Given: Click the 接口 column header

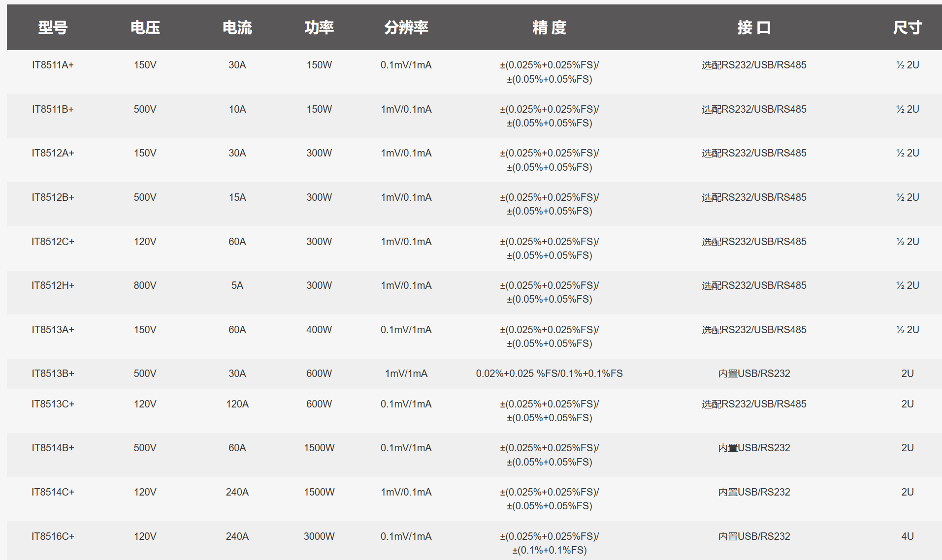Looking at the screenshot, I should click(x=754, y=28).
